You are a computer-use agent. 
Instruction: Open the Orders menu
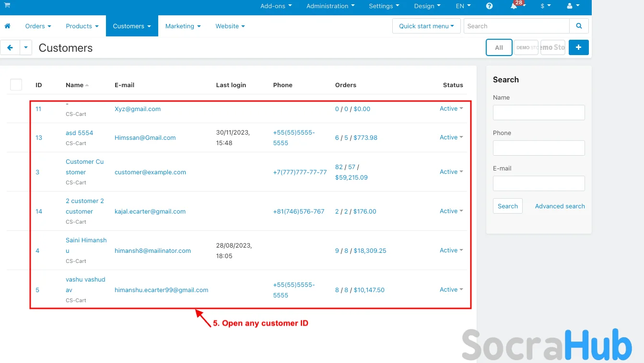[38, 26]
